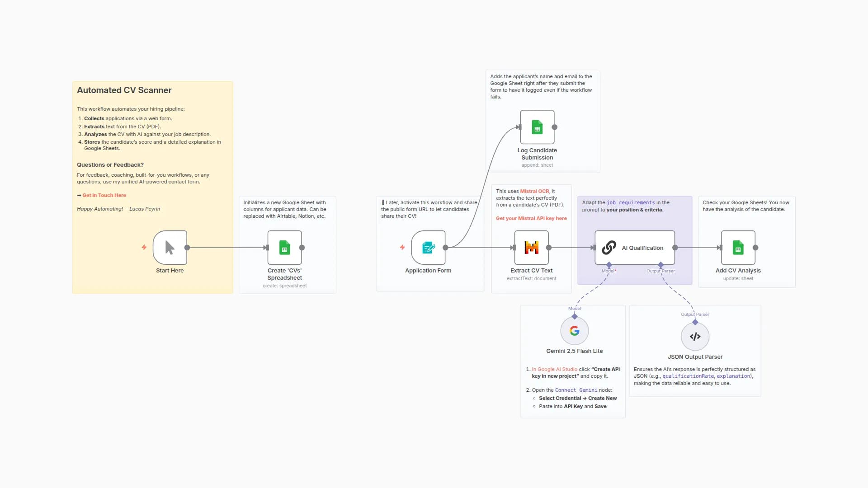Click Output Parser connector diamond on AI Qualification
The height and width of the screenshot is (488, 868).
click(660, 265)
